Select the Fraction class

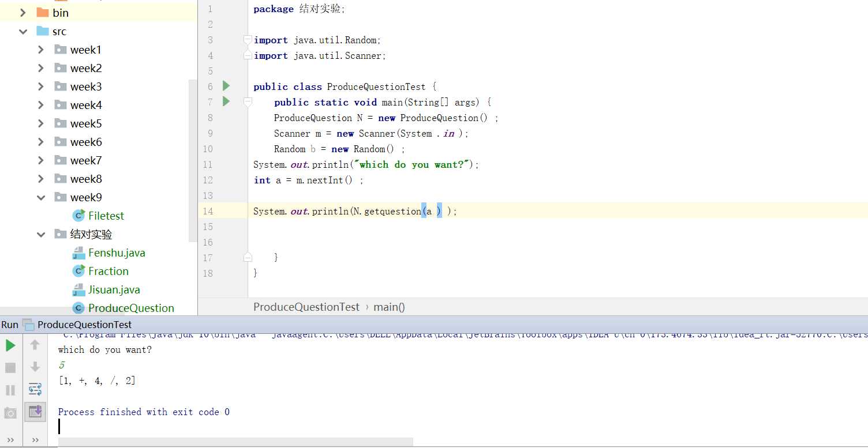pos(108,271)
